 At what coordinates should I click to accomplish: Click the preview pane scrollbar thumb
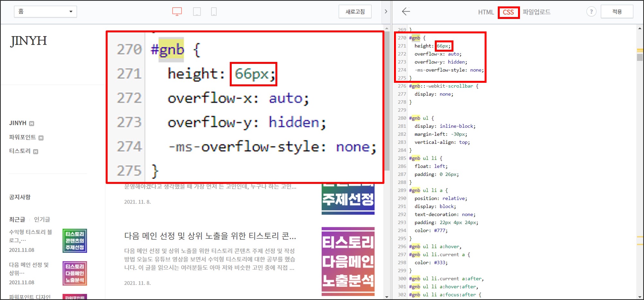click(387, 101)
